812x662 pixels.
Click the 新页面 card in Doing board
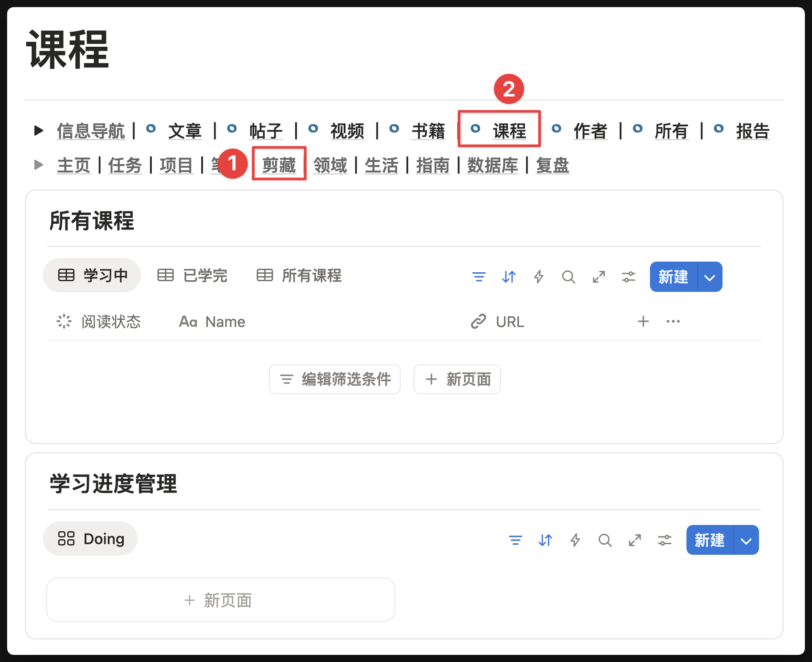click(220, 600)
